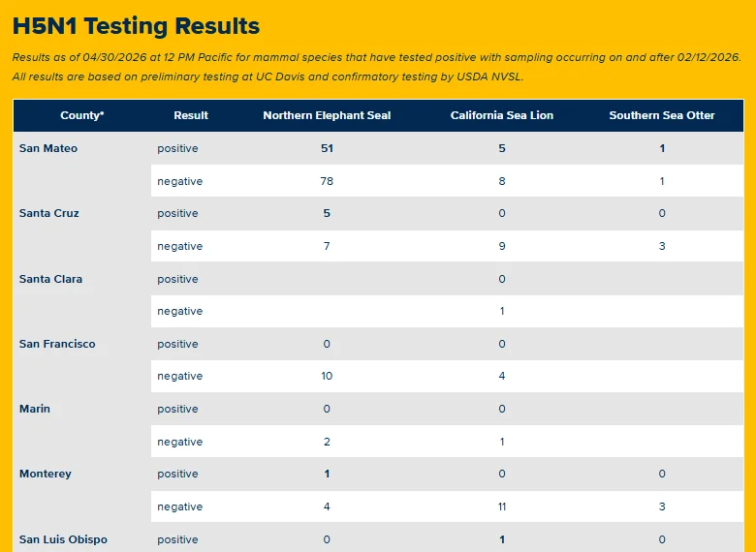
Task: Select Monterey positive sea lion value '0'
Action: pyautogui.click(x=502, y=474)
